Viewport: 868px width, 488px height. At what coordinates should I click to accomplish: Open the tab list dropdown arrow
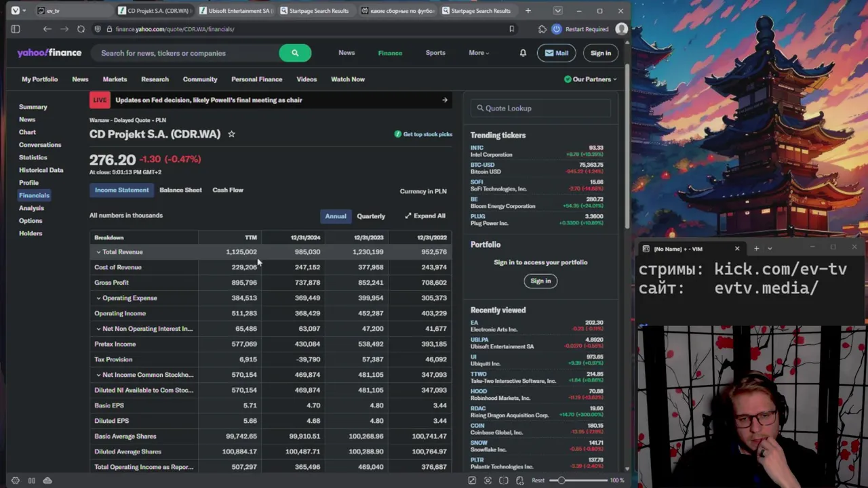pyautogui.click(x=557, y=11)
